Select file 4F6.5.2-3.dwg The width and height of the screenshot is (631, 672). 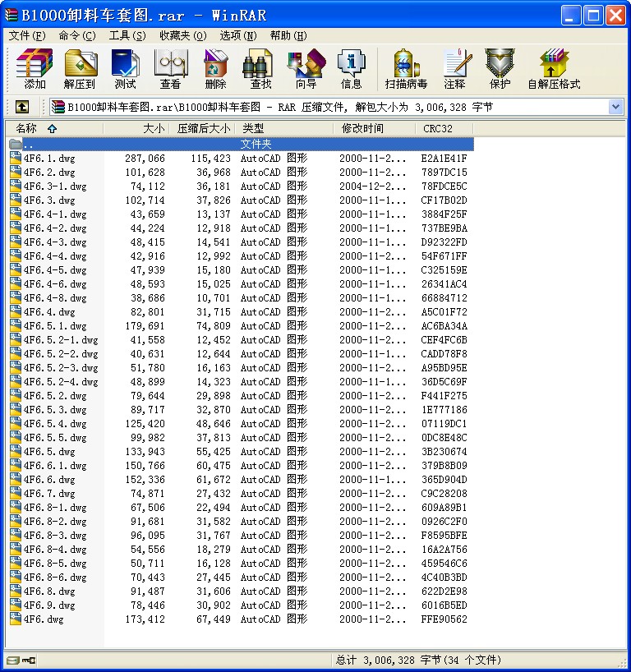61,367
